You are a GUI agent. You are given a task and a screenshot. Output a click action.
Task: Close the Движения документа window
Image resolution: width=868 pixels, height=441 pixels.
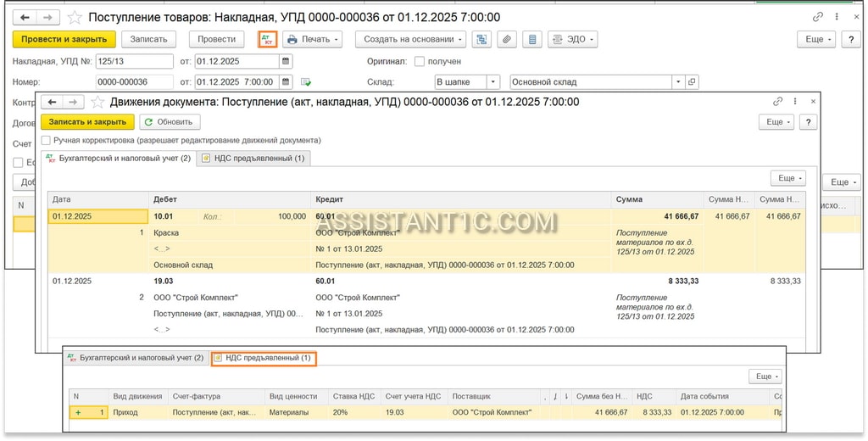pyautogui.click(x=813, y=102)
